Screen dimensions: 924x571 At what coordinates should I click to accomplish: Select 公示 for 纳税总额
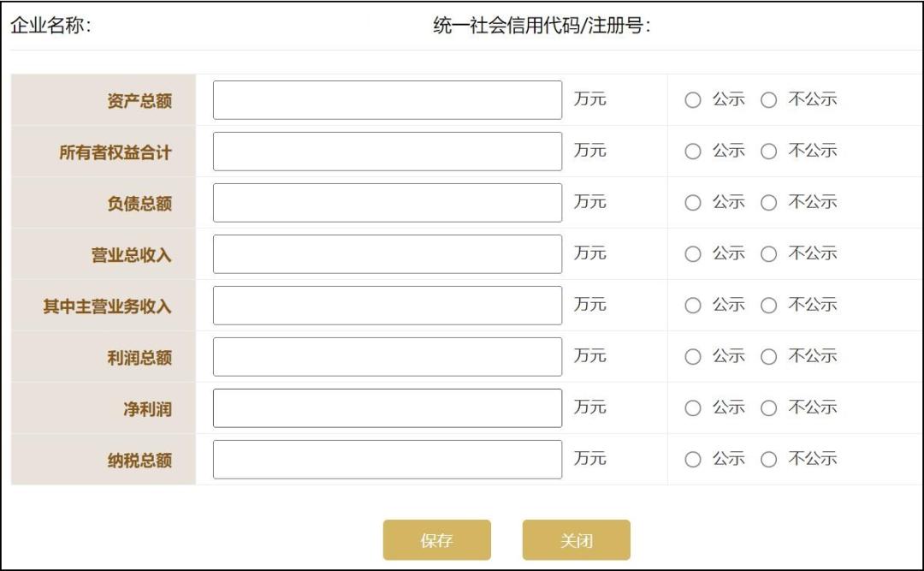(693, 459)
